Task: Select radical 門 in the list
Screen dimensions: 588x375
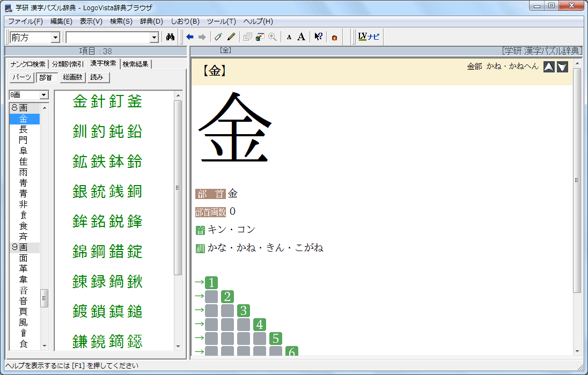Action: point(23,140)
